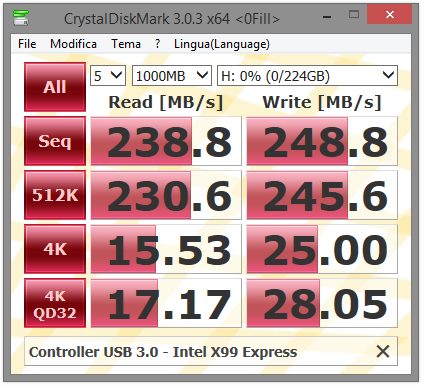The width and height of the screenshot is (424, 388).
Task: Select the 4K QD32 read value 17.17
Action: click(166, 303)
